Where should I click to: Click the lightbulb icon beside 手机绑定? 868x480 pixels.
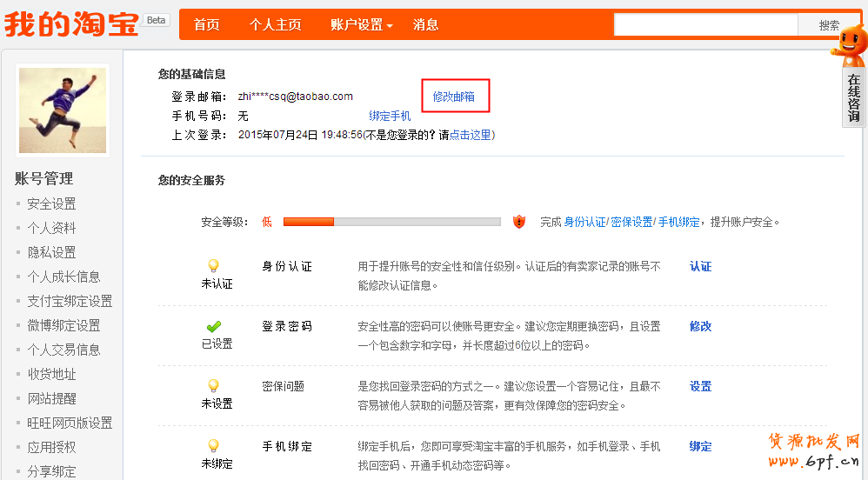click(x=213, y=446)
